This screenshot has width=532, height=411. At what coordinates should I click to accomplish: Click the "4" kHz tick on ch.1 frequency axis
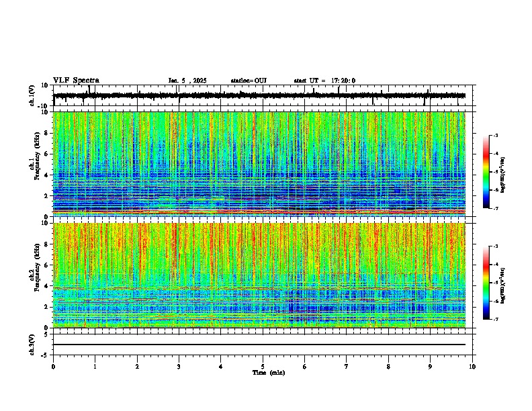[47, 175]
